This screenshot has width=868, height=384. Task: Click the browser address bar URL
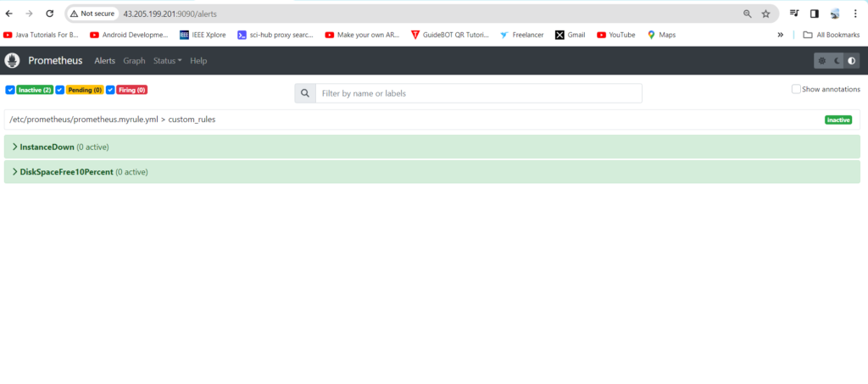pos(170,14)
